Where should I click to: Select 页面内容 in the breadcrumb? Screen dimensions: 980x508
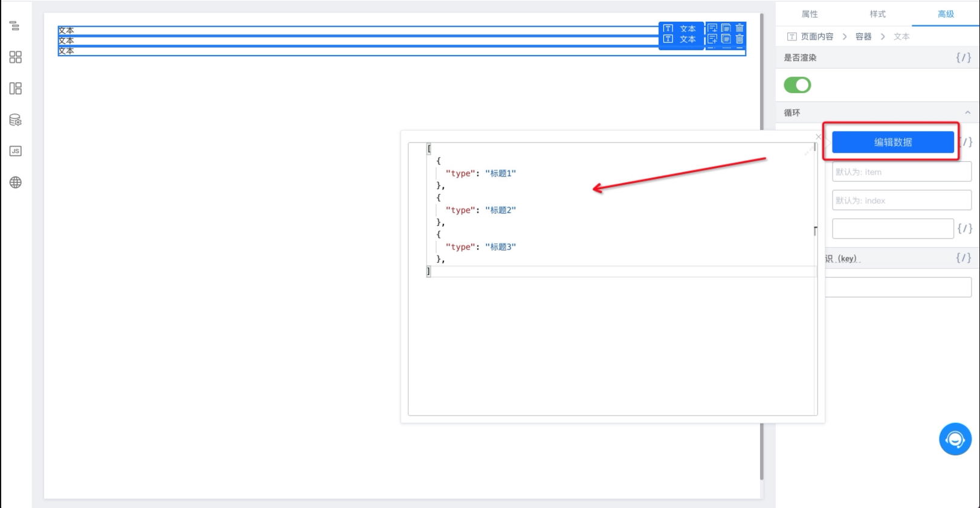pos(817,37)
